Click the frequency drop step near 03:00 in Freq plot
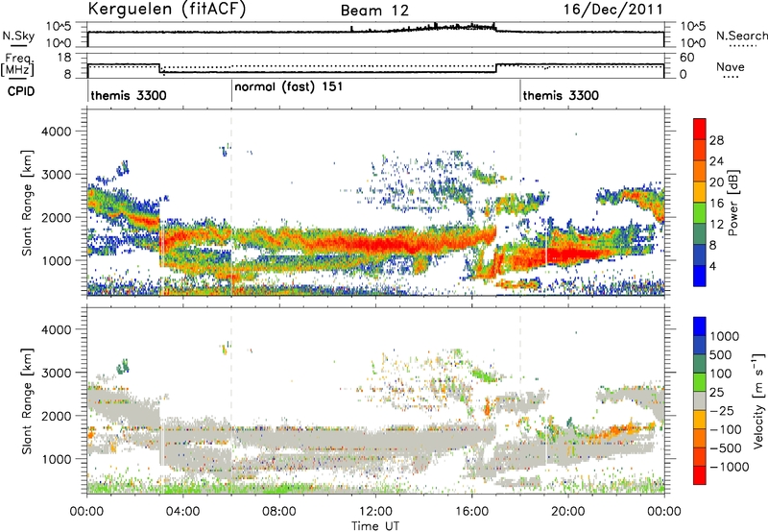Screen dimensions: 768x532 click(159, 68)
